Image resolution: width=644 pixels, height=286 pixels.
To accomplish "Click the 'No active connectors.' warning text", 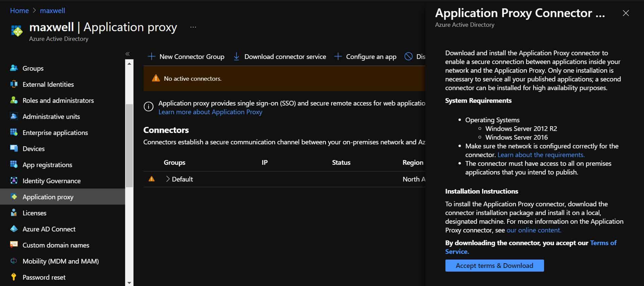I will point(193,78).
